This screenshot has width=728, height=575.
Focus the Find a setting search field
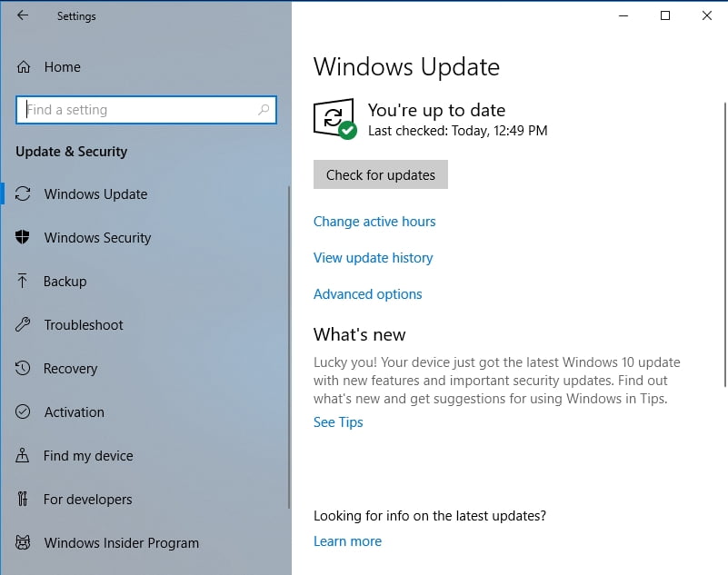point(146,110)
